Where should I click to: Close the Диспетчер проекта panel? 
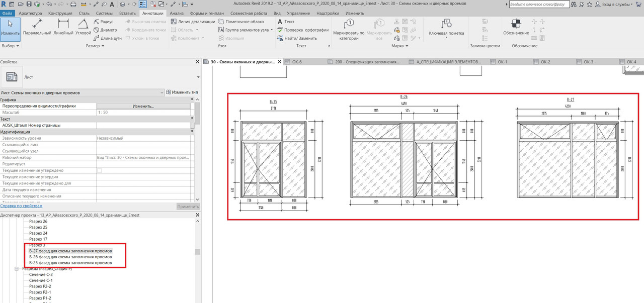[197, 215]
